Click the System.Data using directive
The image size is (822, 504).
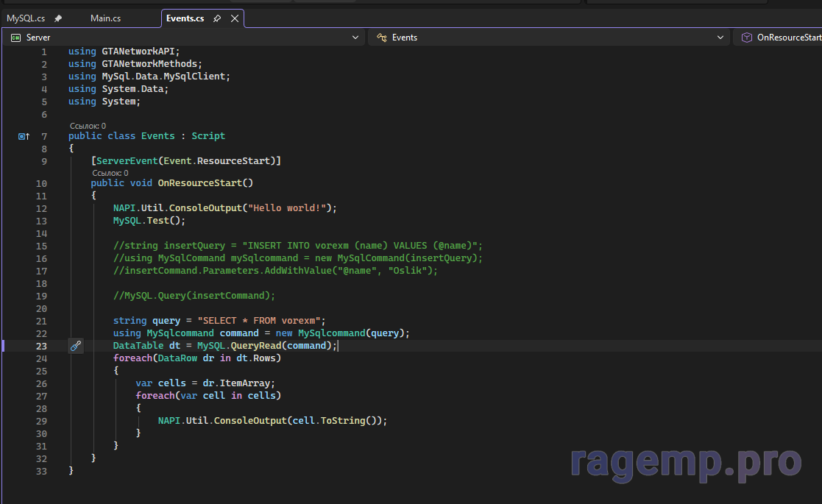[x=118, y=89]
